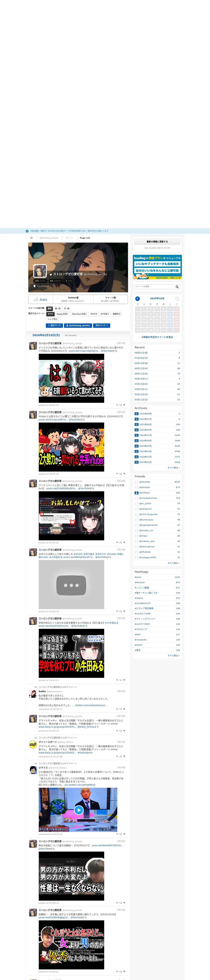The width and height of the screenshot is (210, 980).
Task: Enable the Mentionを除く filter
Action: (79, 314)
